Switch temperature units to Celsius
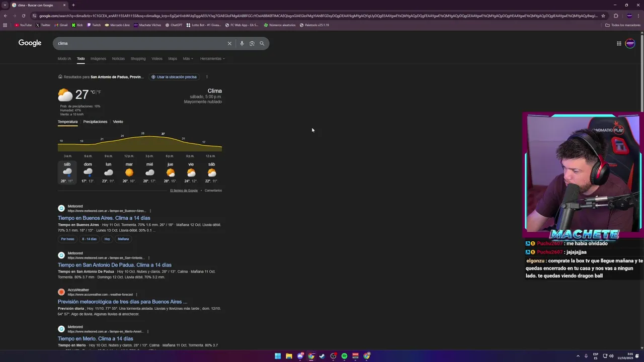This screenshot has width=644, height=362. (92, 92)
